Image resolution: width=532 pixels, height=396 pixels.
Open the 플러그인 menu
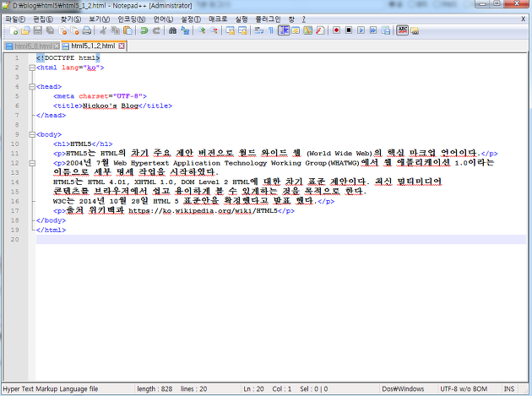coord(268,19)
